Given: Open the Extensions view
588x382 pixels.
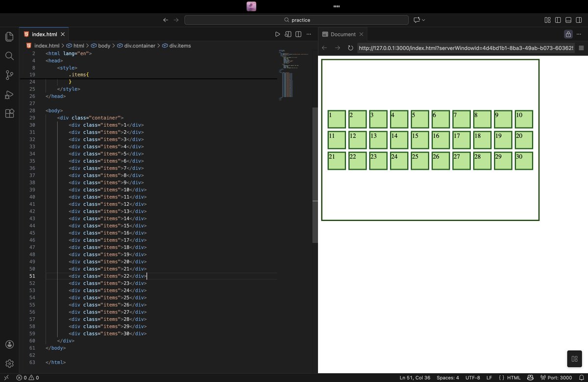Looking at the screenshot, I should click(9, 113).
